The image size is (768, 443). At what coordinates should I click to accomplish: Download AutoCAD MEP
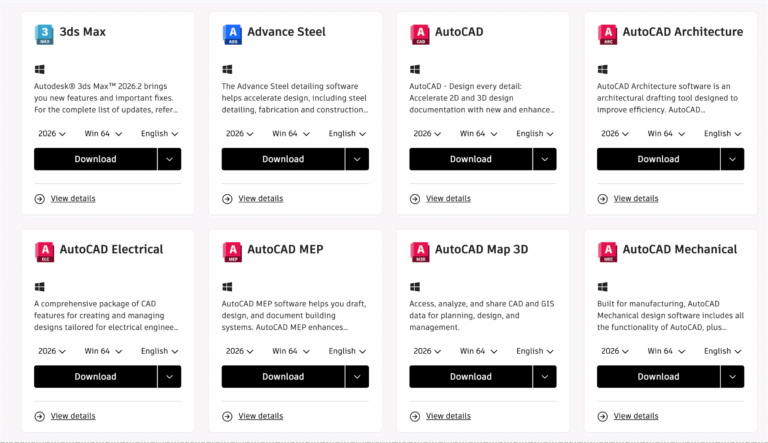pyautogui.click(x=283, y=376)
